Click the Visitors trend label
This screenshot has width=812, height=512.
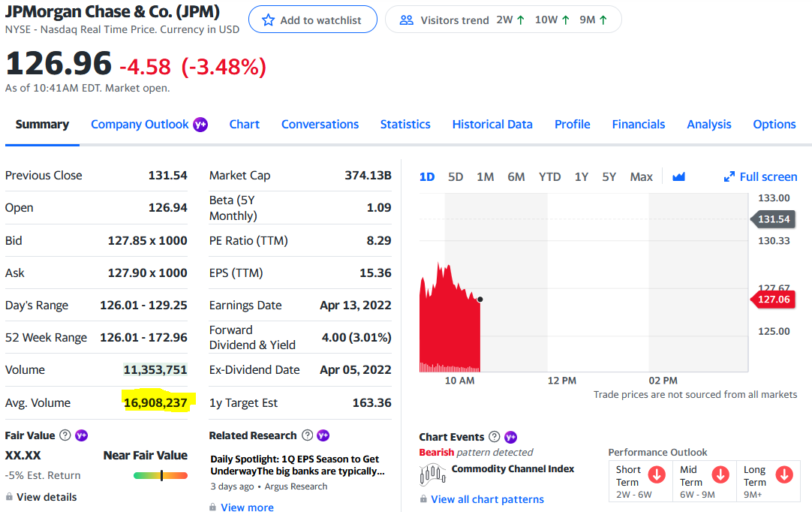click(x=455, y=20)
